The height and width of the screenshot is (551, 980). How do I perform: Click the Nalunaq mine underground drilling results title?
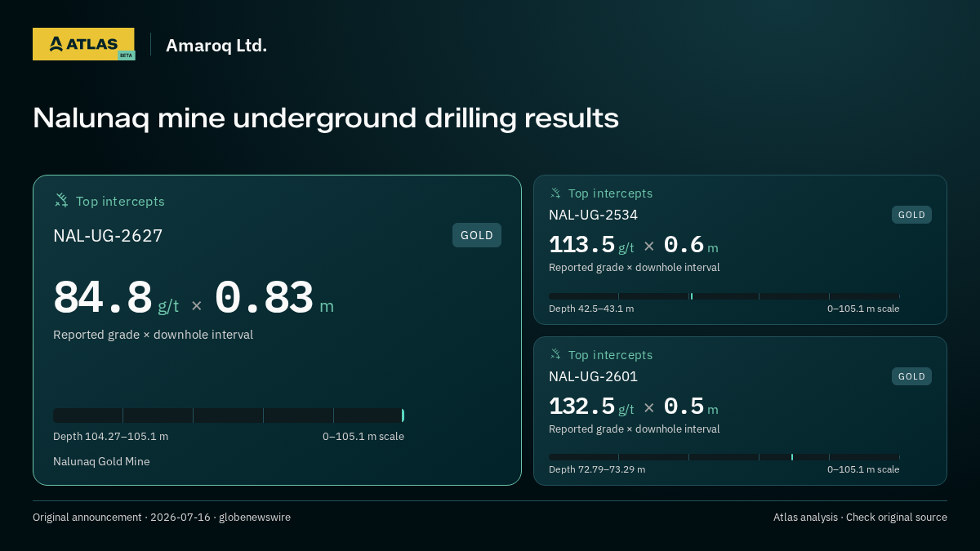point(326,118)
